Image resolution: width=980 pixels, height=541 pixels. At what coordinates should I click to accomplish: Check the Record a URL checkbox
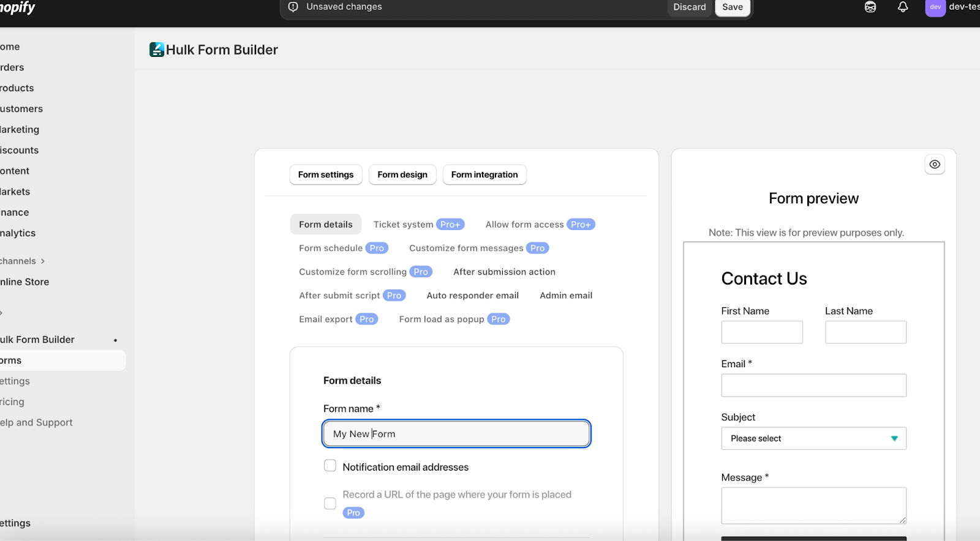(330, 503)
